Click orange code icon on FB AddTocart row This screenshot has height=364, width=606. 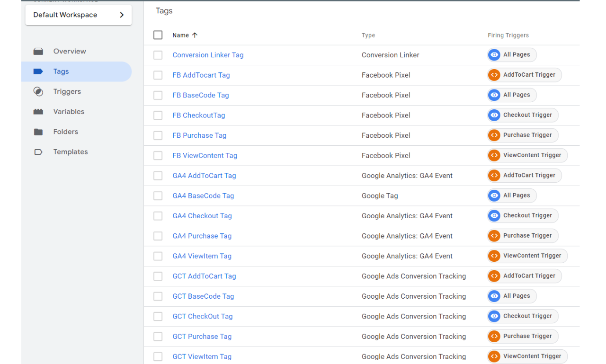pos(494,75)
